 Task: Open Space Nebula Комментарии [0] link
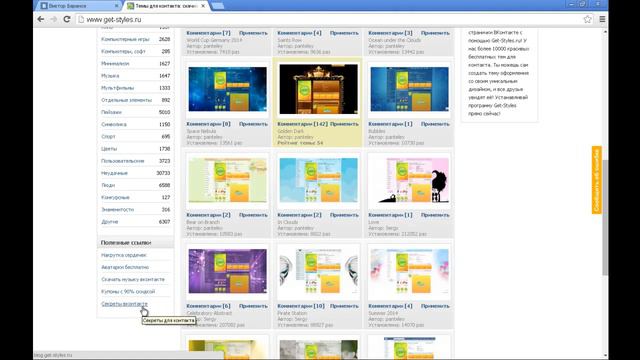point(209,124)
